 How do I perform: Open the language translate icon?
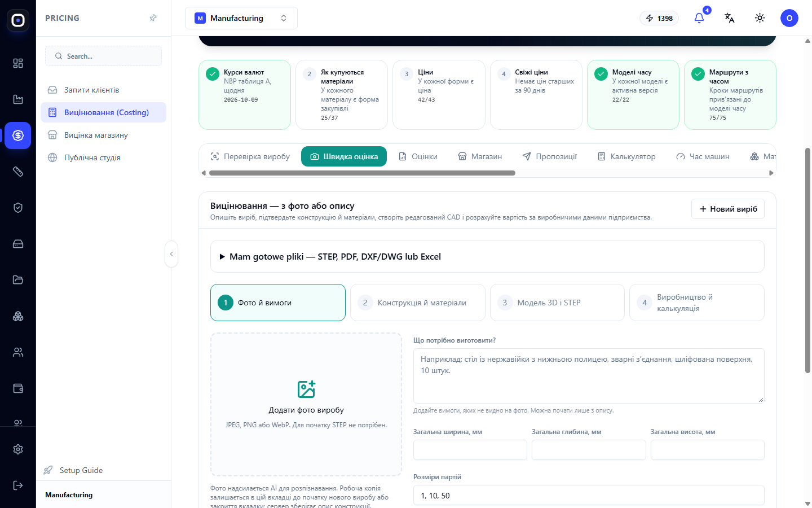point(730,18)
